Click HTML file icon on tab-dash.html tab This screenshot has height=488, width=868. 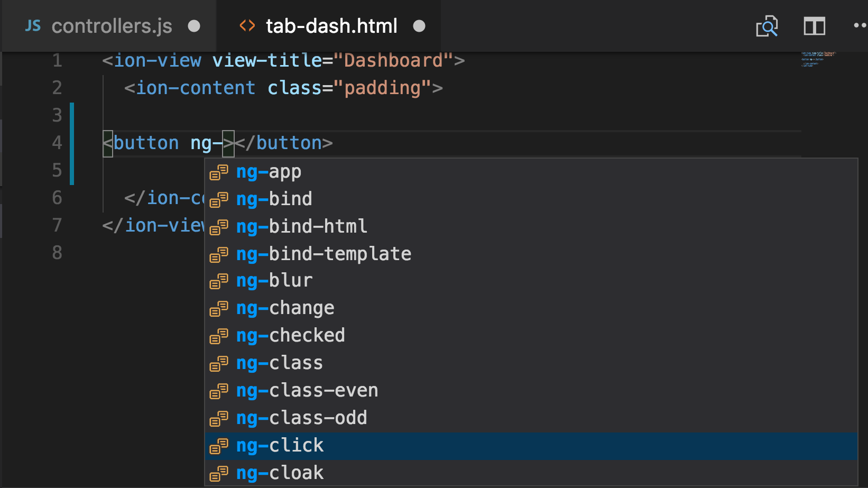(247, 26)
